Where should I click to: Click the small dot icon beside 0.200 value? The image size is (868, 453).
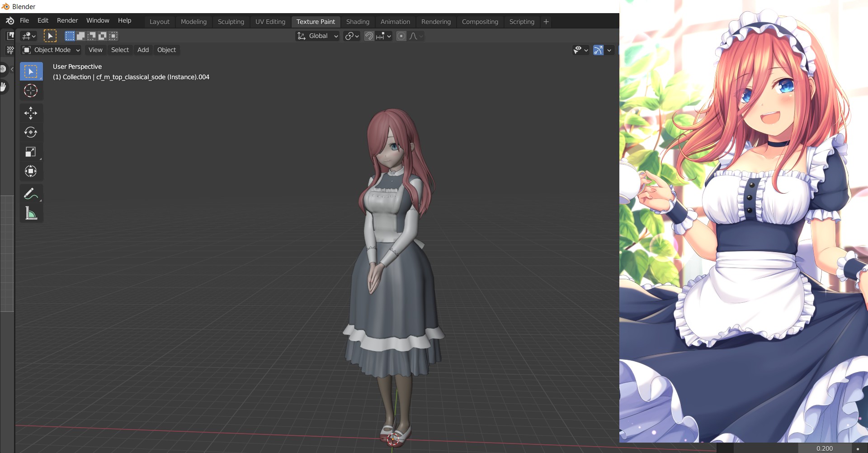(858, 448)
